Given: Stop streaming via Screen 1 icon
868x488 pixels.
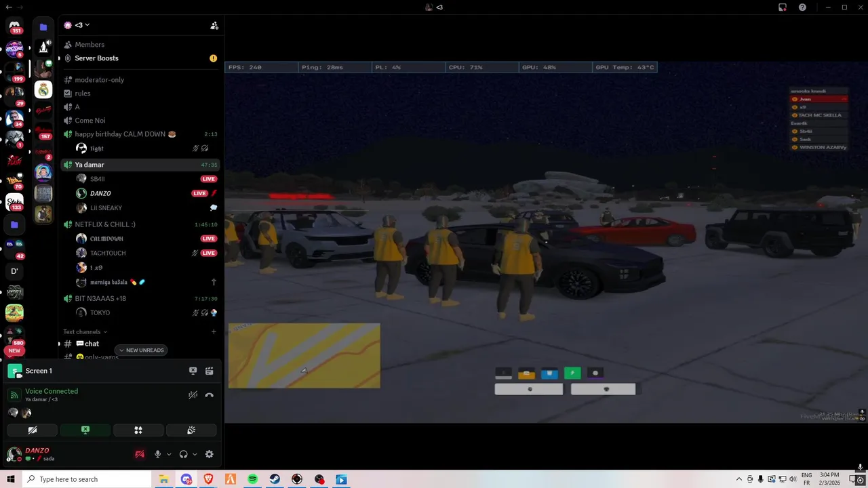Looking at the screenshot, I should coord(193,371).
